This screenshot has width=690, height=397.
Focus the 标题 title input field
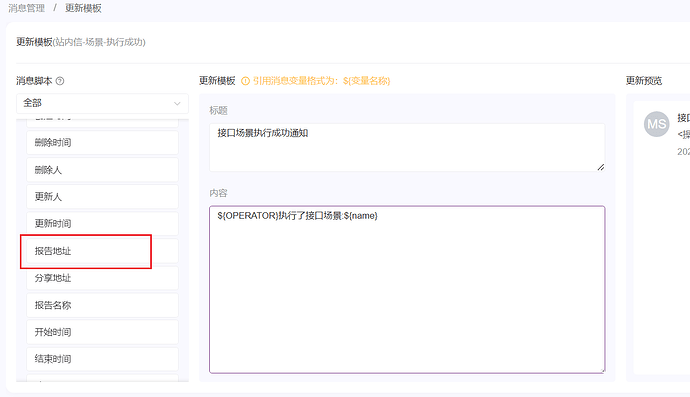[x=407, y=147]
